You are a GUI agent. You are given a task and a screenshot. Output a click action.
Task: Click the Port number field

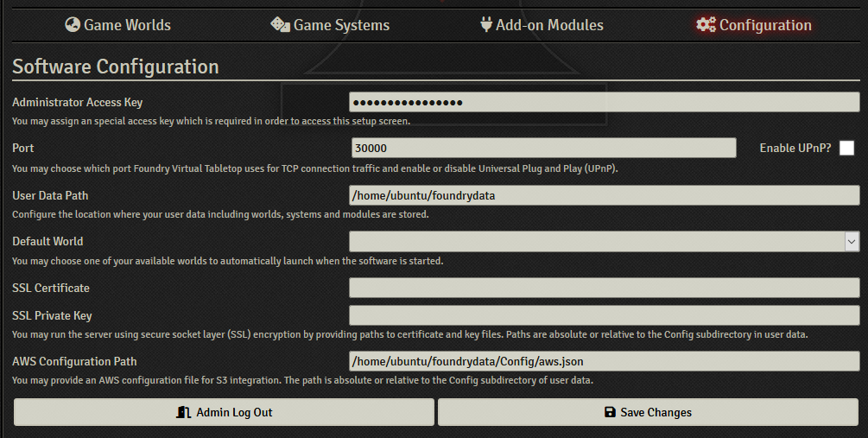tap(543, 148)
